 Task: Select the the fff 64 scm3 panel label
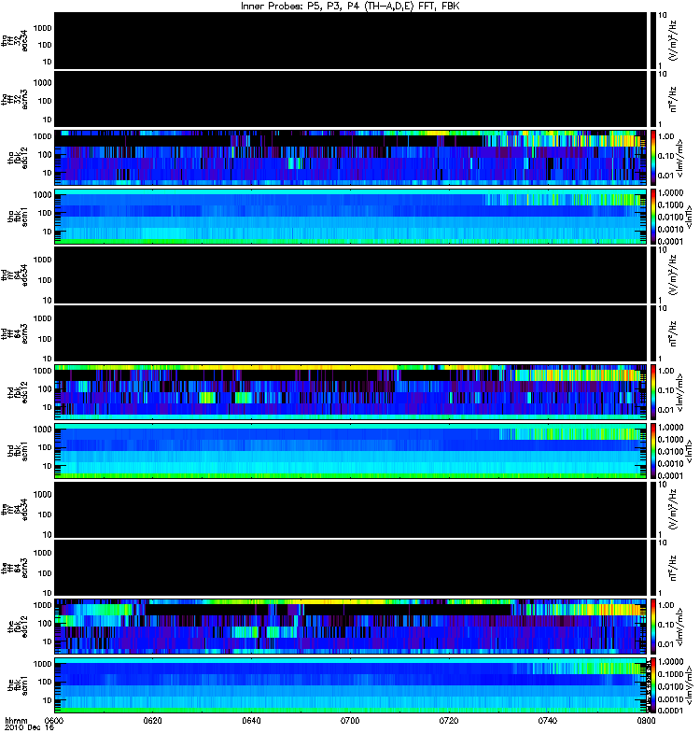point(14,569)
